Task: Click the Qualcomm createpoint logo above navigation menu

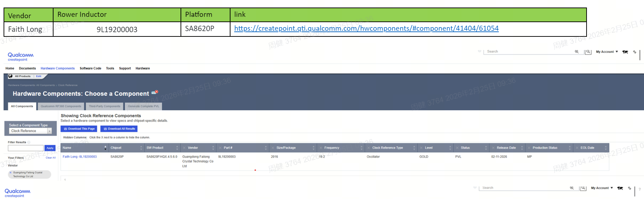Action: [20, 56]
